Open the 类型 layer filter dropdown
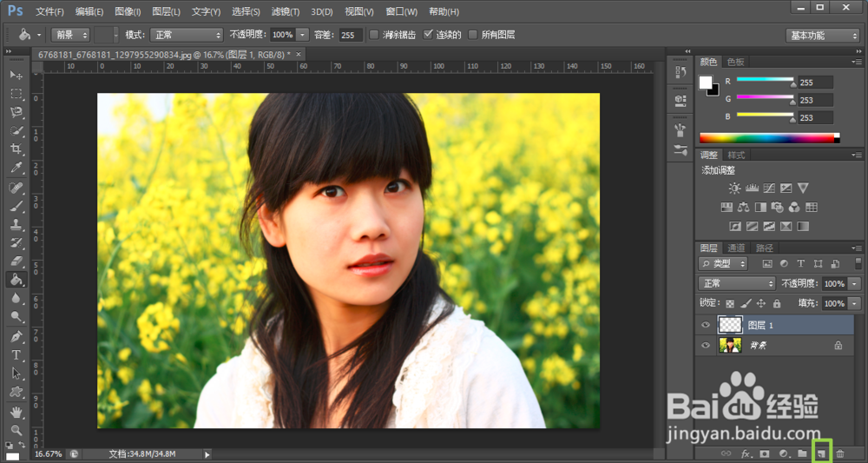The width and height of the screenshot is (868, 463). (x=723, y=263)
